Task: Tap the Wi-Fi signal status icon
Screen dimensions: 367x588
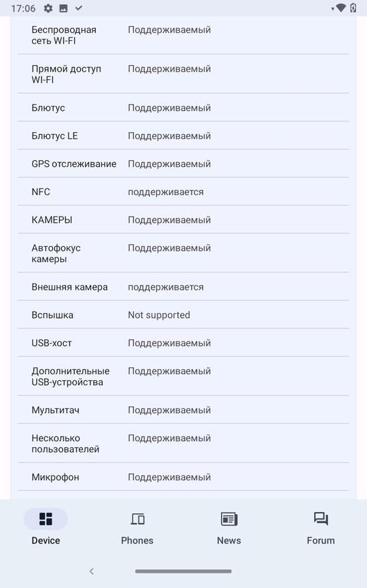Action: [340, 8]
